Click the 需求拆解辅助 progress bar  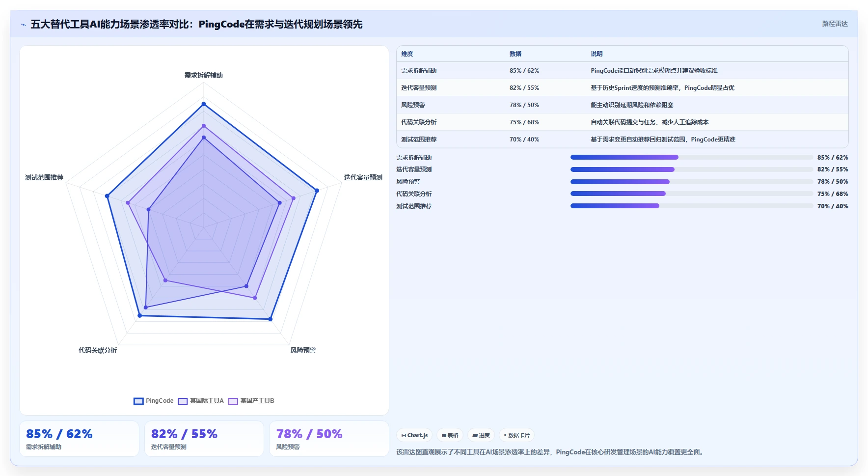click(x=692, y=157)
